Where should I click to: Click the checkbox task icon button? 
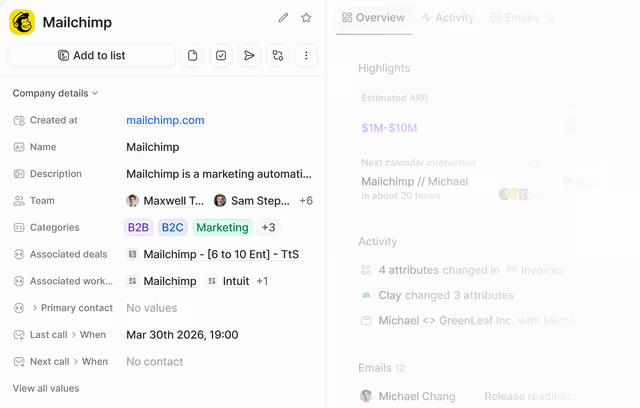point(221,55)
